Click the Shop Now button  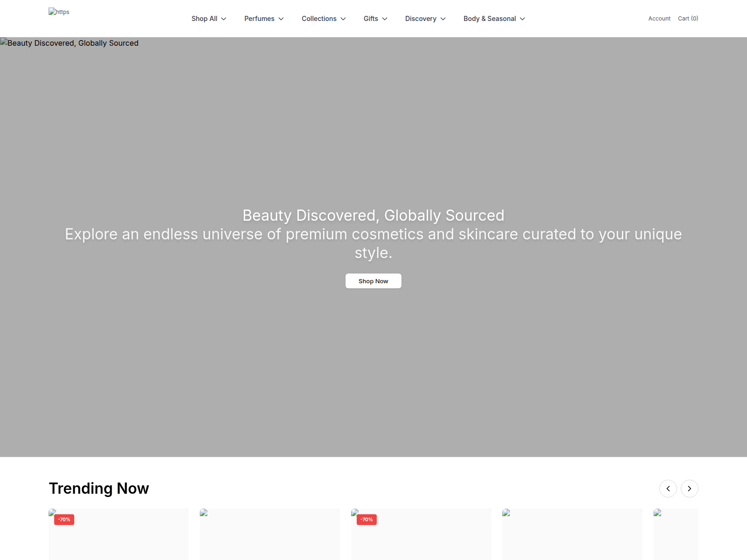tap(373, 281)
